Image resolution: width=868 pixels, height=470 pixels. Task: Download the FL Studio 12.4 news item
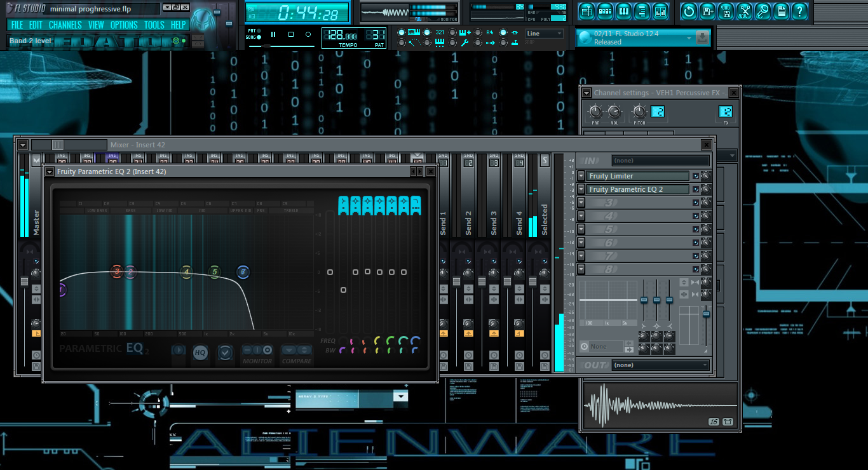click(702, 37)
